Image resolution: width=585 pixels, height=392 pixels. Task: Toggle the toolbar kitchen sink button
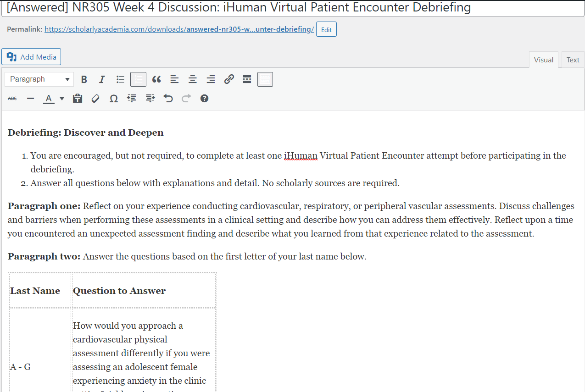(265, 79)
